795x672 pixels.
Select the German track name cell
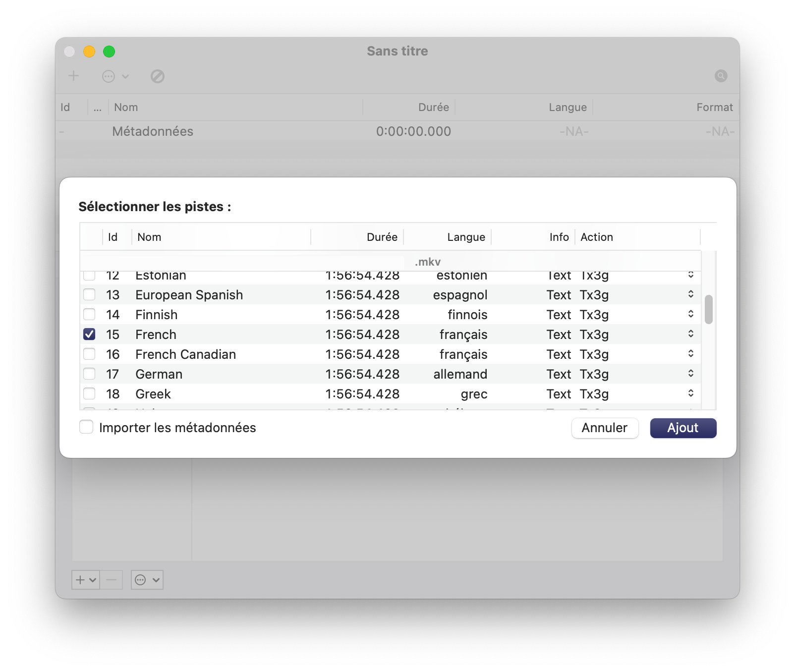[159, 374]
